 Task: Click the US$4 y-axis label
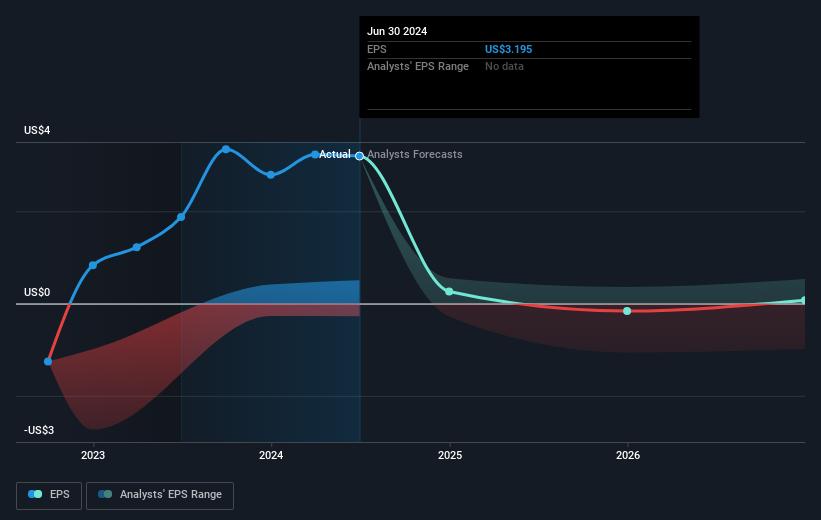[x=37, y=130]
